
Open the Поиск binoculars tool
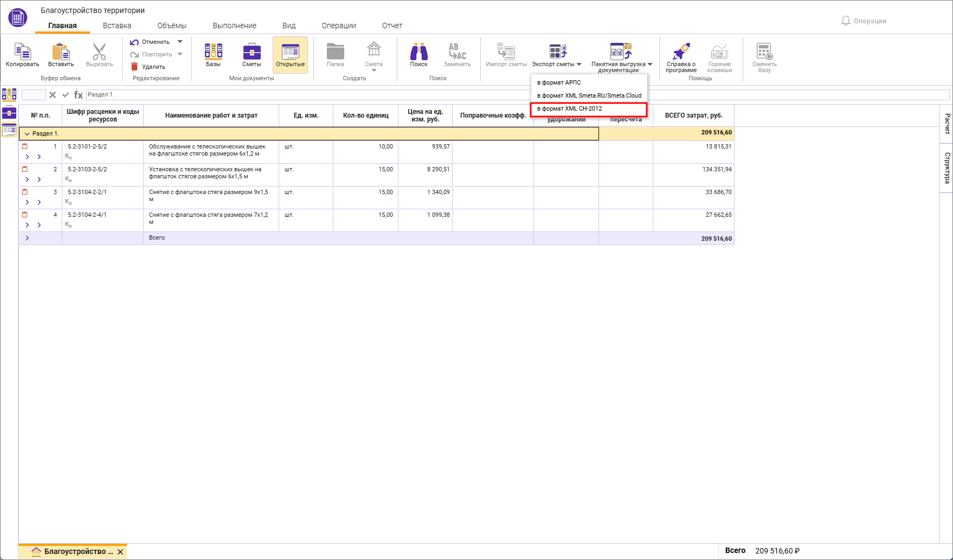point(418,52)
